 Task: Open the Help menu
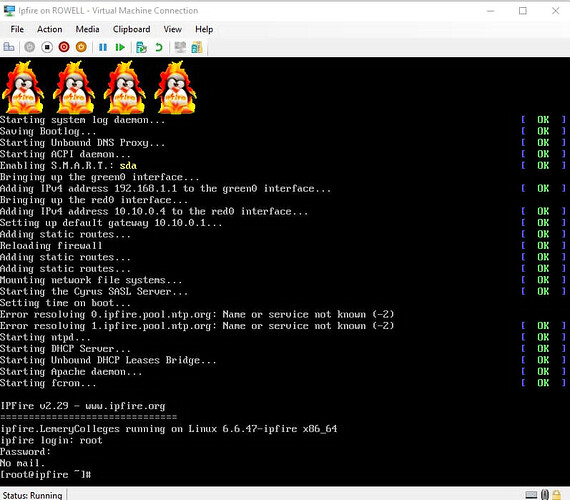(x=204, y=29)
